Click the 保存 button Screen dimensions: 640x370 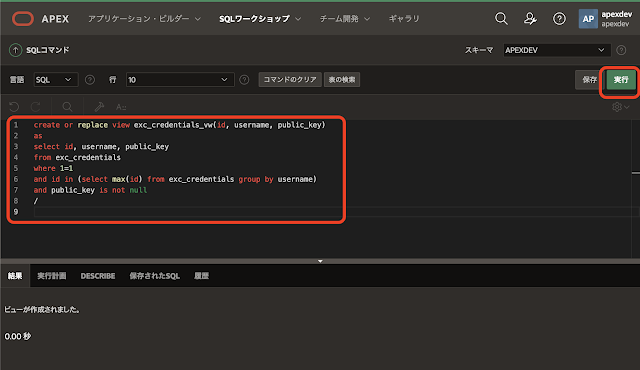coord(589,80)
